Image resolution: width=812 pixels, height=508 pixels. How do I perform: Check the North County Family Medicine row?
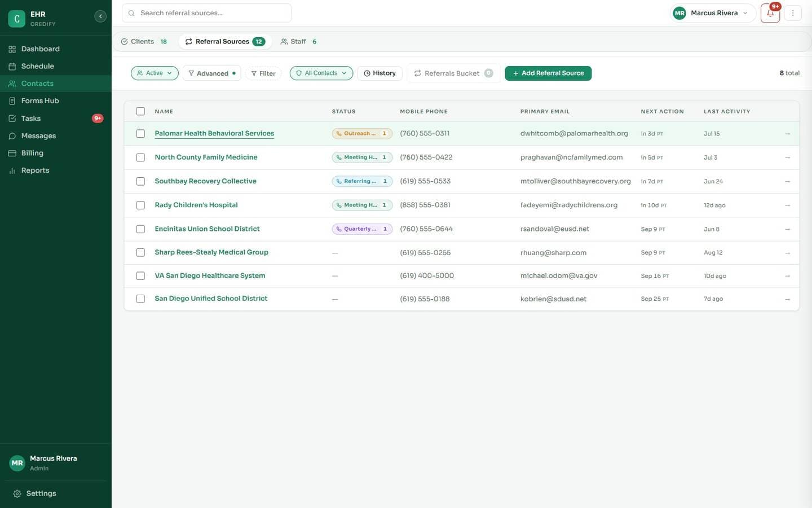(x=140, y=157)
